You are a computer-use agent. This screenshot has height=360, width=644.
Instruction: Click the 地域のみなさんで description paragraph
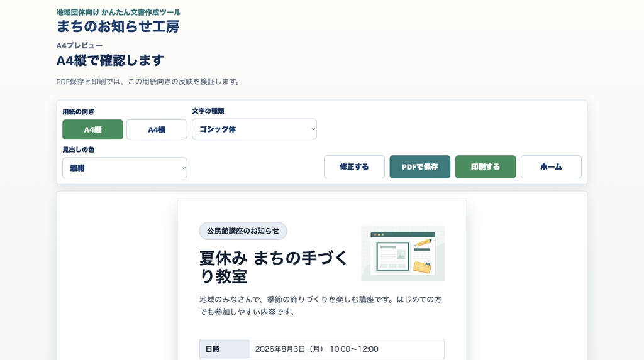320,306
